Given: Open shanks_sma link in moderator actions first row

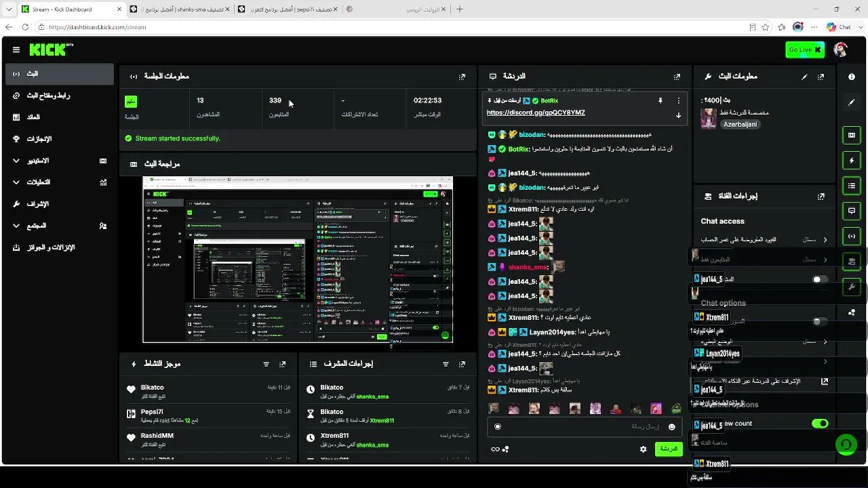Looking at the screenshot, I should point(372,396).
